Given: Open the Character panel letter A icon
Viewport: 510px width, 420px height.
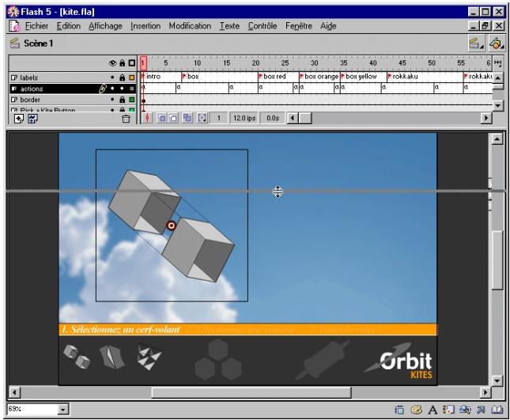Looking at the screenshot, I should 433,410.
